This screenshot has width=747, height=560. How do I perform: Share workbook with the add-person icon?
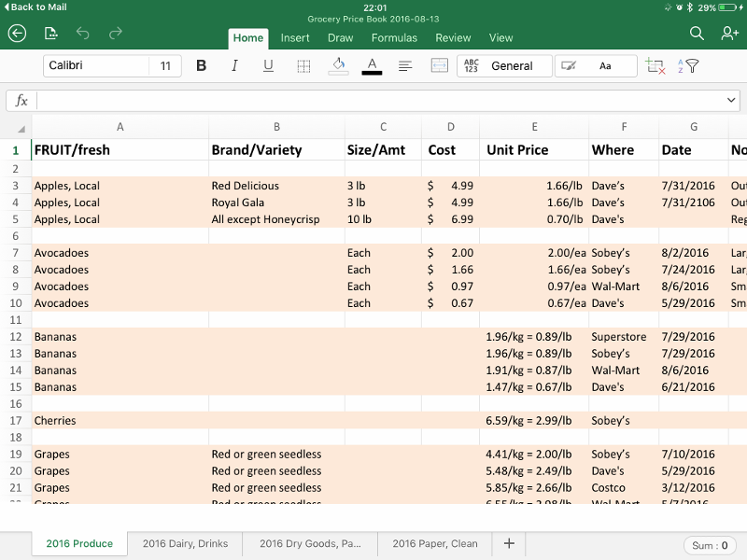coord(729,34)
